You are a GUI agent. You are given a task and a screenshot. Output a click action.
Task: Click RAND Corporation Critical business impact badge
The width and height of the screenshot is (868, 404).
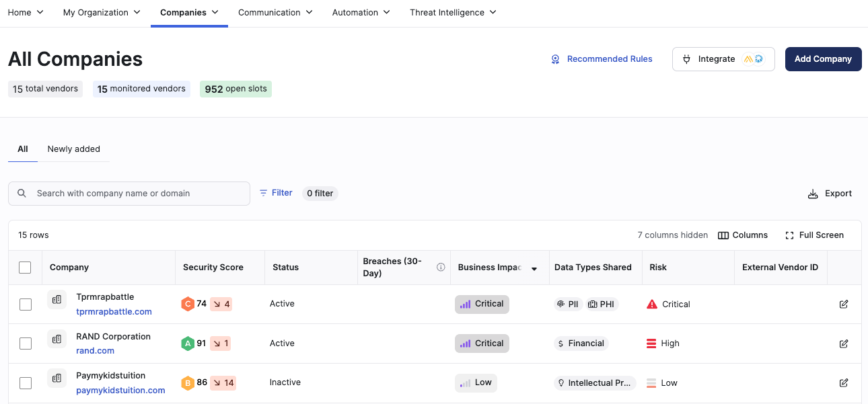click(x=482, y=344)
